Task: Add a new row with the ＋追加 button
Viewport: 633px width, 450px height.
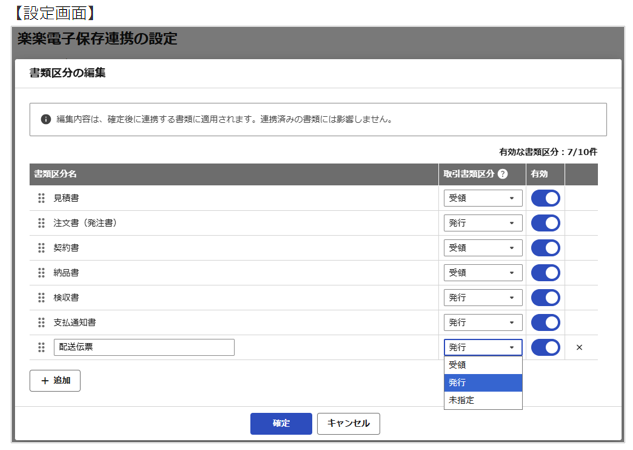Action: coord(55,381)
